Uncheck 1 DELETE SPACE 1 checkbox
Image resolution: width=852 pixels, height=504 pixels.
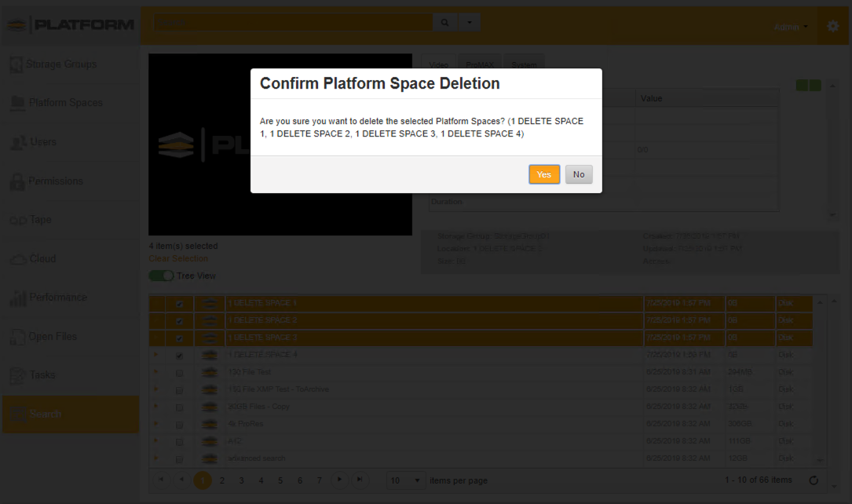179,304
